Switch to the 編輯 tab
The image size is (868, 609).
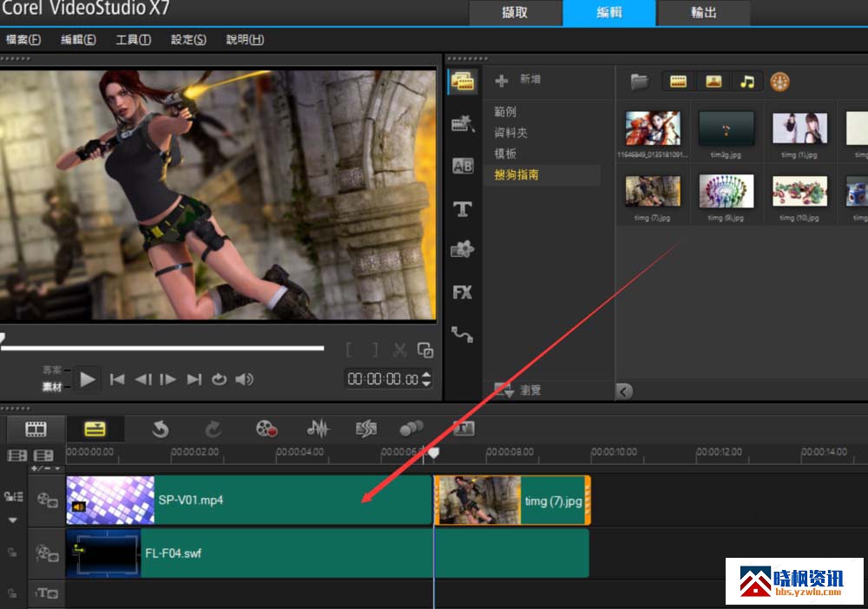(609, 13)
